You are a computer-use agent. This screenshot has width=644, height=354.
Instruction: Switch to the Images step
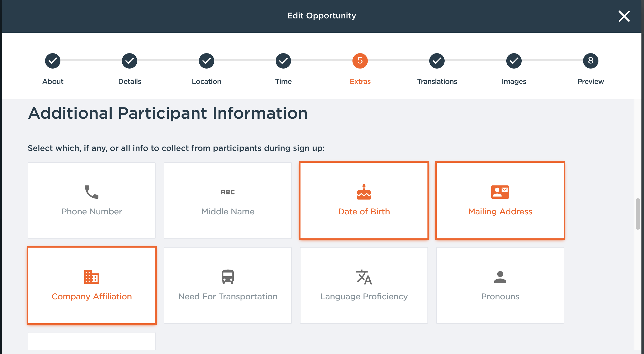(x=514, y=61)
